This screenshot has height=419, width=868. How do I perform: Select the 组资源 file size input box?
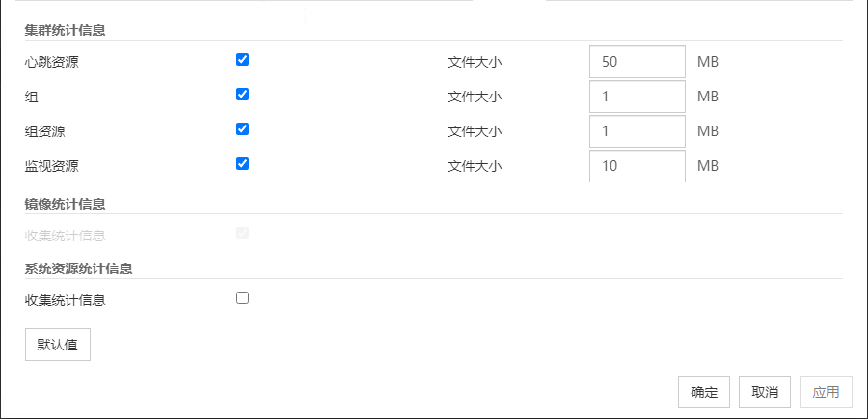point(637,131)
